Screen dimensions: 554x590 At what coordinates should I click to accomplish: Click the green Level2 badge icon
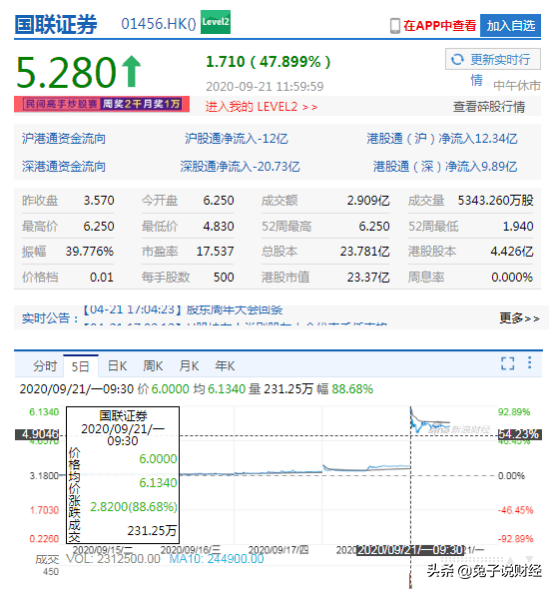click(215, 22)
